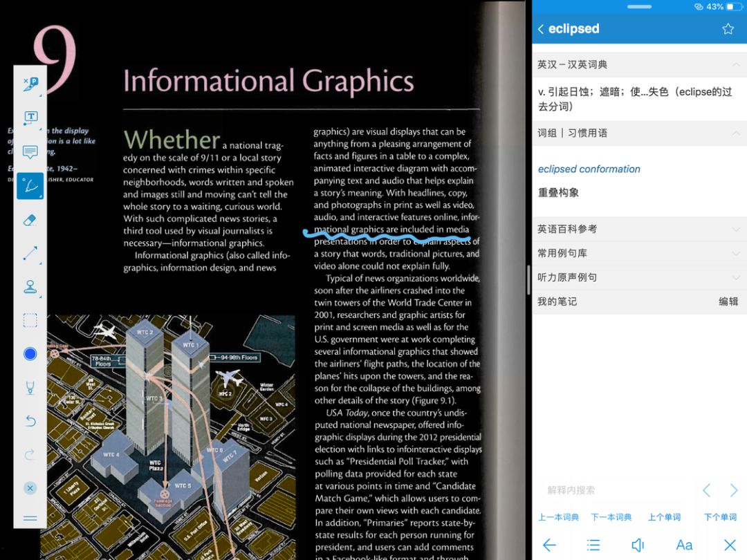Select the stamp tool
Screen dimensions: 747x560
tap(30, 287)
